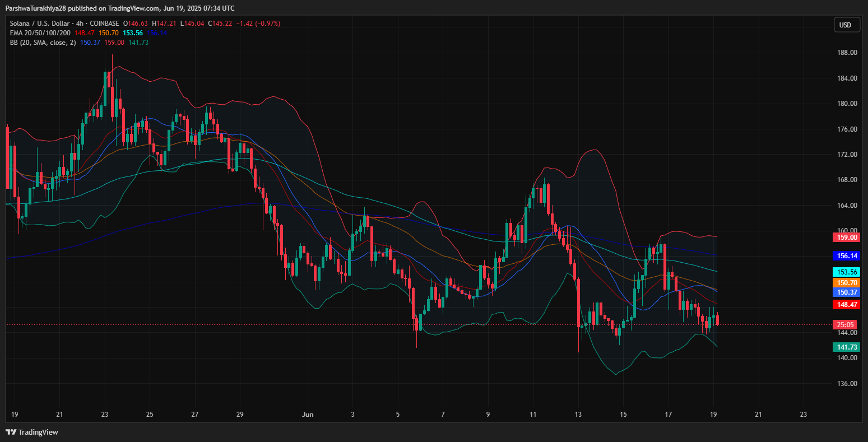Click the 25:05 countdown price label
Viewport: 868px width, 442px height.
[847, 324]
